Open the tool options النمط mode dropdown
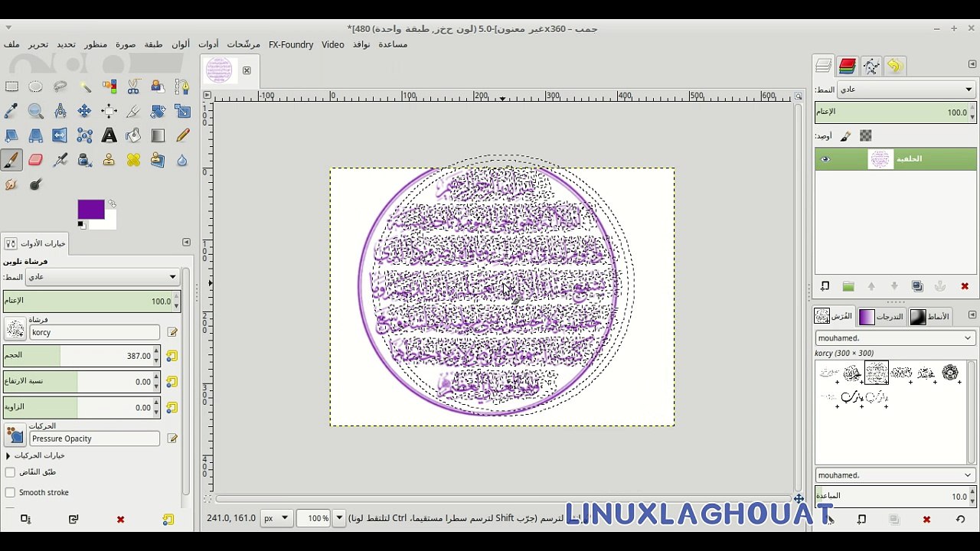Screen dimensions: 980x551 103,276
